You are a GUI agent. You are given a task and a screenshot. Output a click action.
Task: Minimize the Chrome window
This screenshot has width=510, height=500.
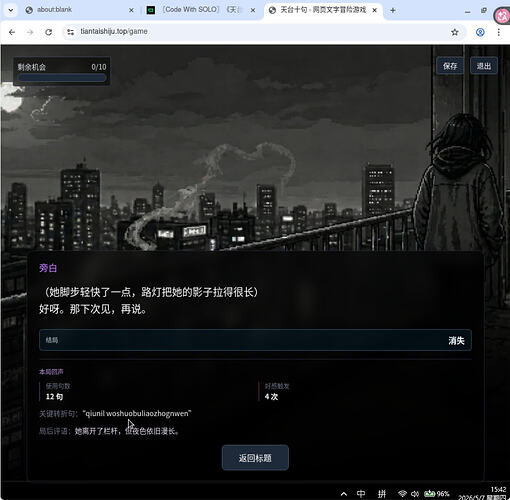click(468, 11)
